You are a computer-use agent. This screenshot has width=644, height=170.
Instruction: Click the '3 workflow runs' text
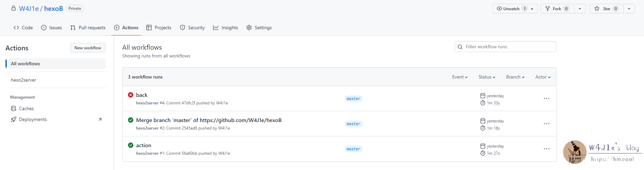[x=145, y=77]
